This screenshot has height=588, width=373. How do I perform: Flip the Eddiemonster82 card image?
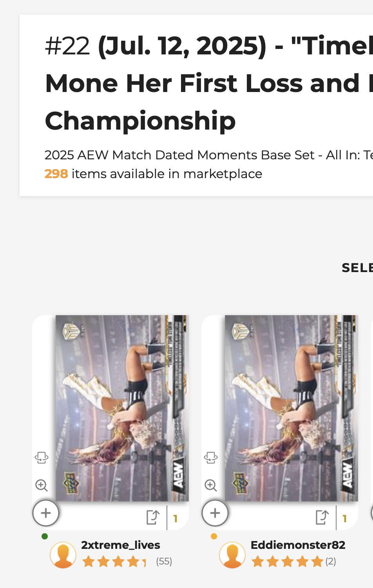point(211,457)
